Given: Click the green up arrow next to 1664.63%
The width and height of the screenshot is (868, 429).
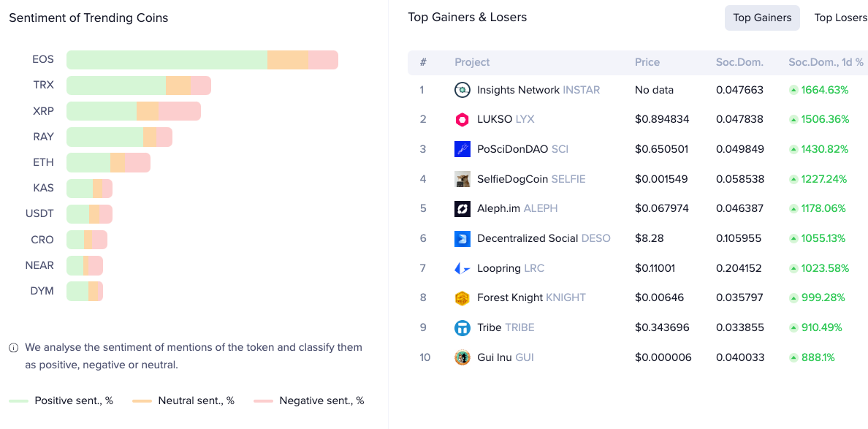Looking at the screenshot, I should (793, 90).
